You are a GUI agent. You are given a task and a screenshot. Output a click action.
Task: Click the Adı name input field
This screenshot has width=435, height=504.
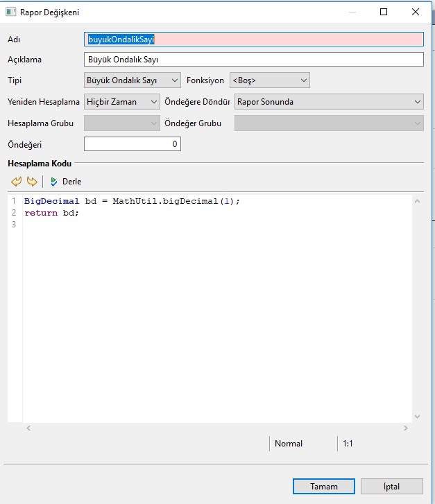coord(253,40)
